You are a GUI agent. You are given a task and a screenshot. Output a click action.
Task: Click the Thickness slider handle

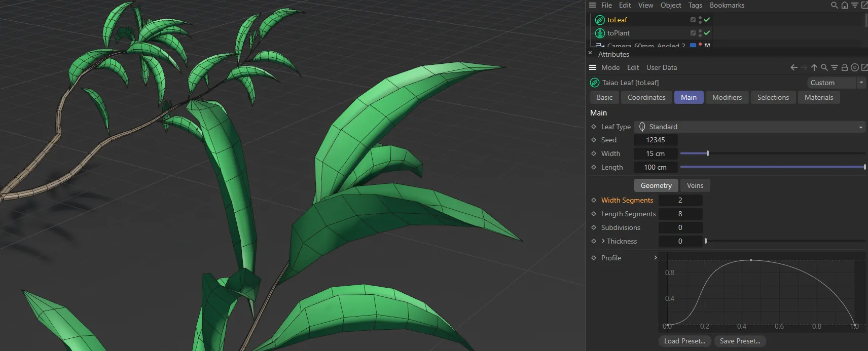[706, 241]
